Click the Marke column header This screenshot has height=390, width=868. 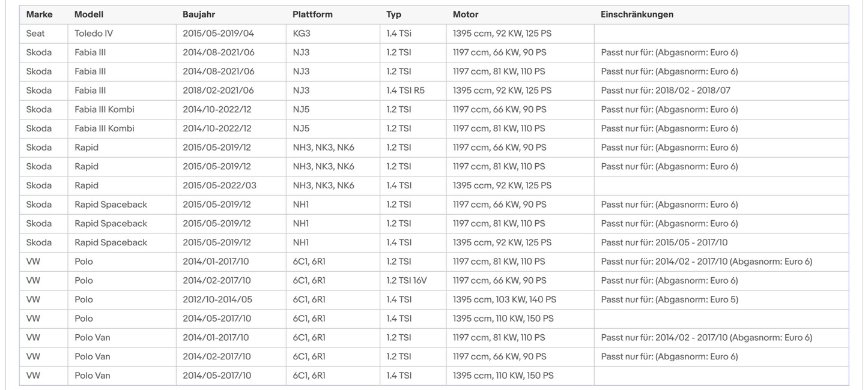39,14
